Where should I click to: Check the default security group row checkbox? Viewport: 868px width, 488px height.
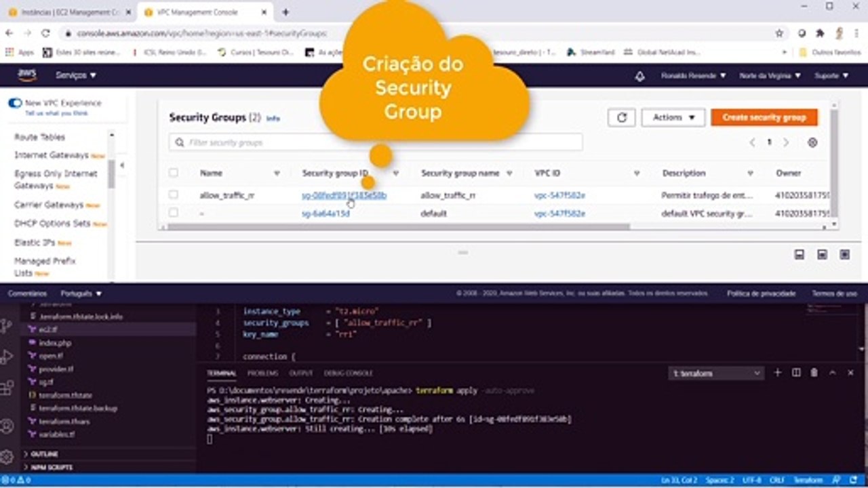click(174, 213)
